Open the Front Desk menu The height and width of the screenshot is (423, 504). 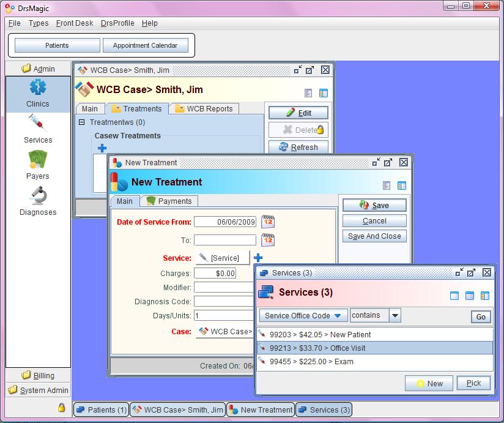(x=75, y=23)
